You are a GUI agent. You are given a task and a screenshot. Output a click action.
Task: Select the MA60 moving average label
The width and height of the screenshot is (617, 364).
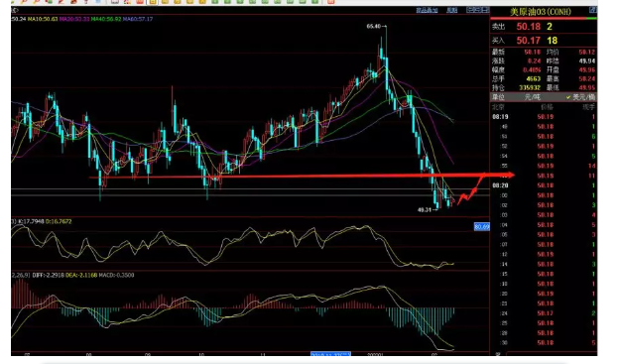(x=138, y=19)
